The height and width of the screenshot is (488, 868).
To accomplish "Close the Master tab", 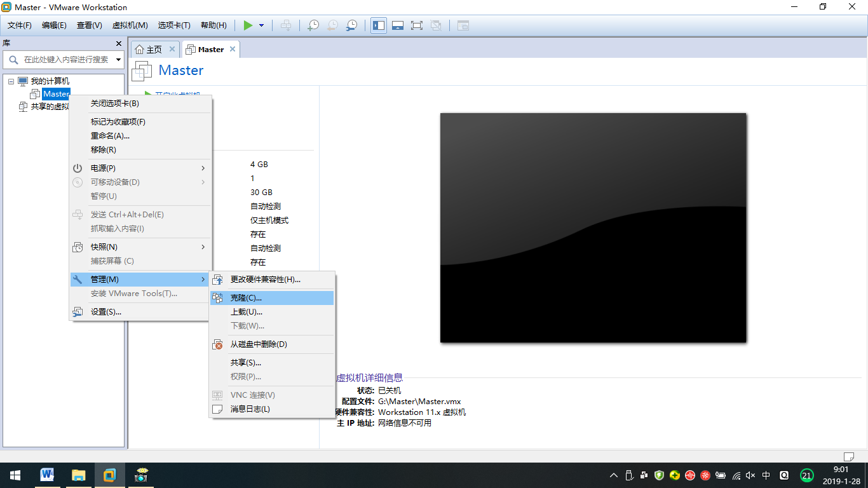I will [233, 49].
